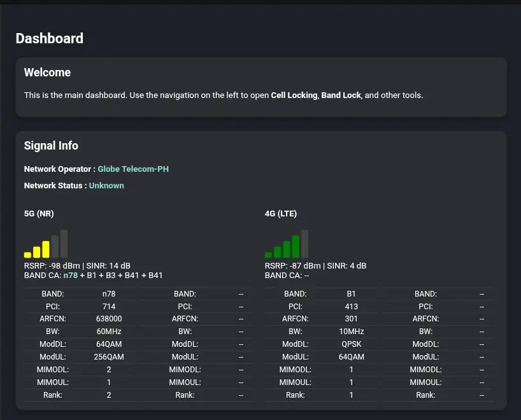Click the Globe Telecom-PH operator name
The width and height of the screenshot is (521, 420).
tap(133, 169)
